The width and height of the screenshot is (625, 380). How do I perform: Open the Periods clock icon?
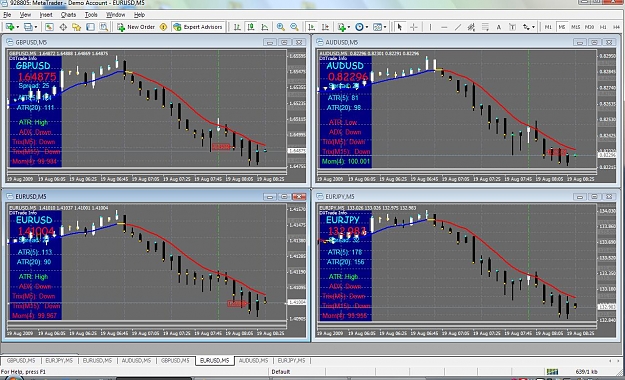click(359, 27)
